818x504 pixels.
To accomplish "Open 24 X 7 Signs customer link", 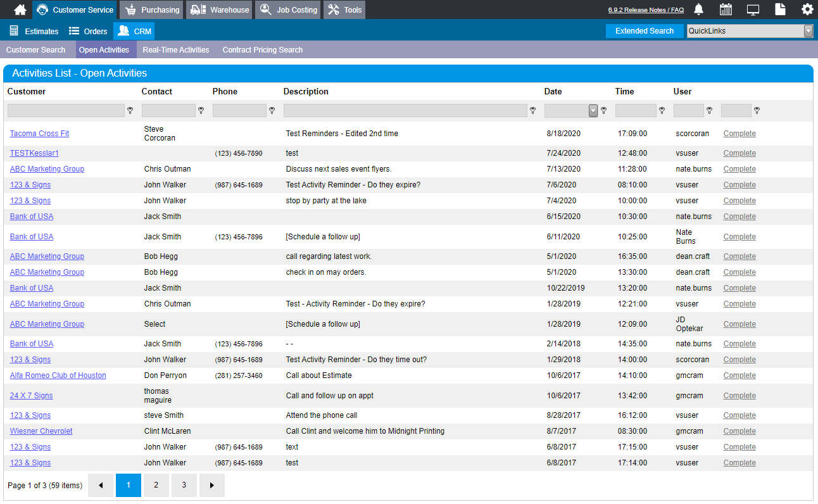I will [x=31, y=396].
